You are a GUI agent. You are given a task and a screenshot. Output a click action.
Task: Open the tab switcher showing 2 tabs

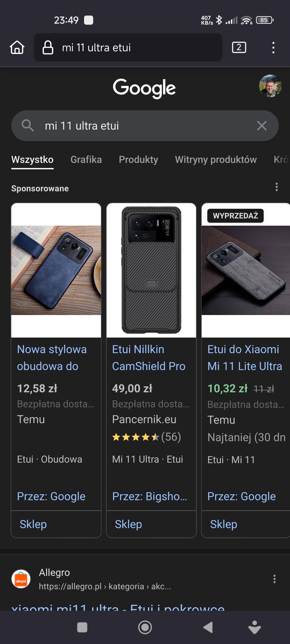pos(239,47)
